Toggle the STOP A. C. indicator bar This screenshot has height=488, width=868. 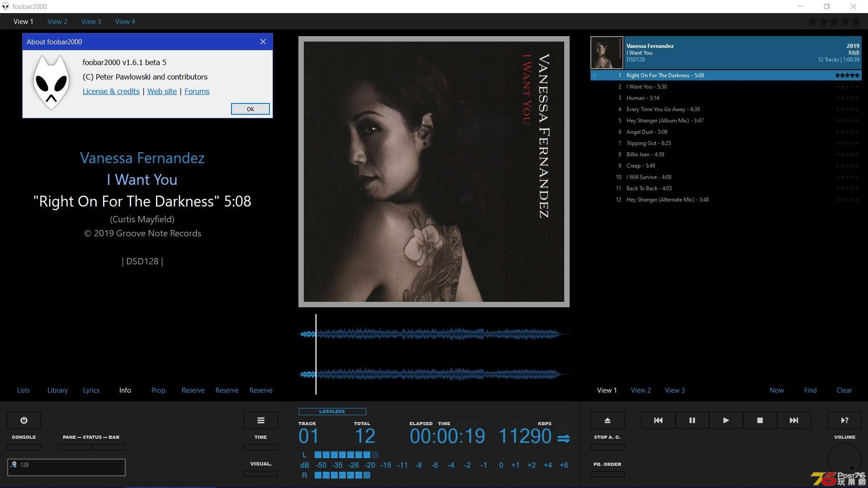(x=608, y=447)
